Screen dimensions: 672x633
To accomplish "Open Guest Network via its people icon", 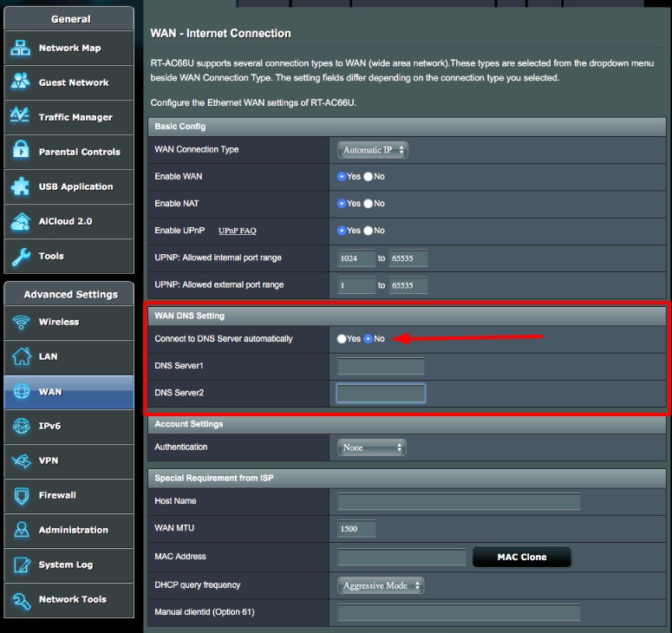I will pos(21,82).
